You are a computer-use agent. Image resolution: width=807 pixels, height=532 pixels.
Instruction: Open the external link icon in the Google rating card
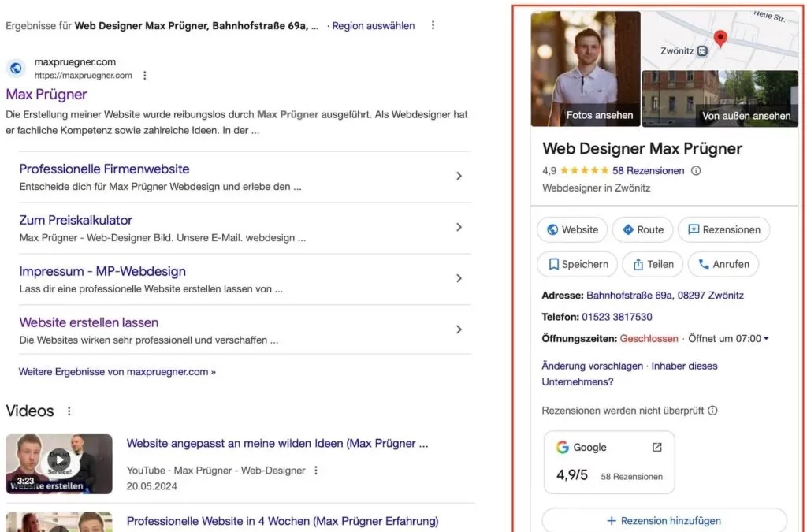656,447
